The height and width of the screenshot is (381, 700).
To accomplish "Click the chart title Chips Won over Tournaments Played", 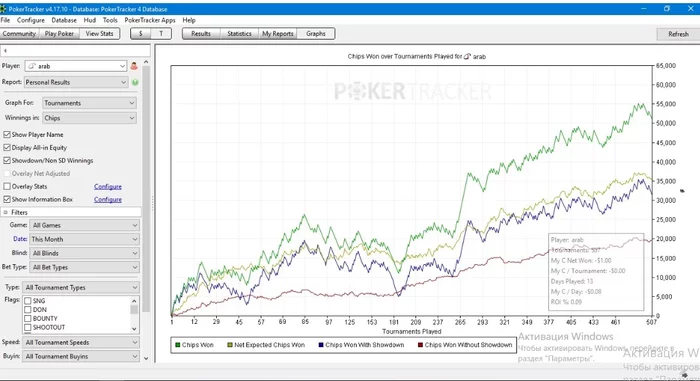I will (x=417, y=56).
